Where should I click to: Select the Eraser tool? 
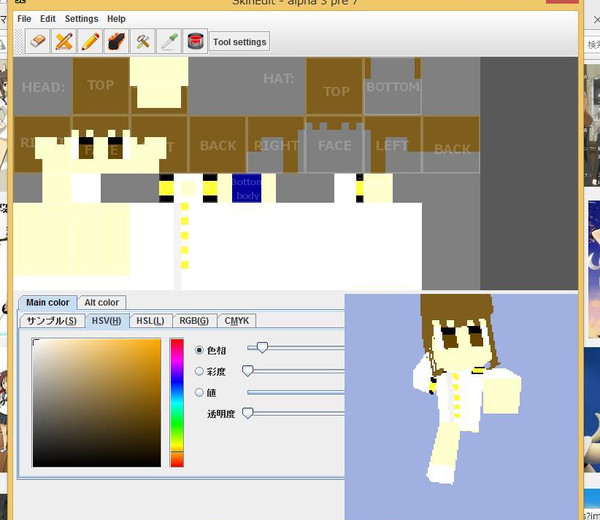pyautogui.click(x=38, y=41)
